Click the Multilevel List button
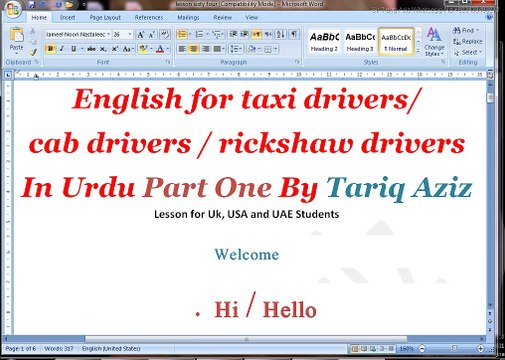 coord(217,34)
